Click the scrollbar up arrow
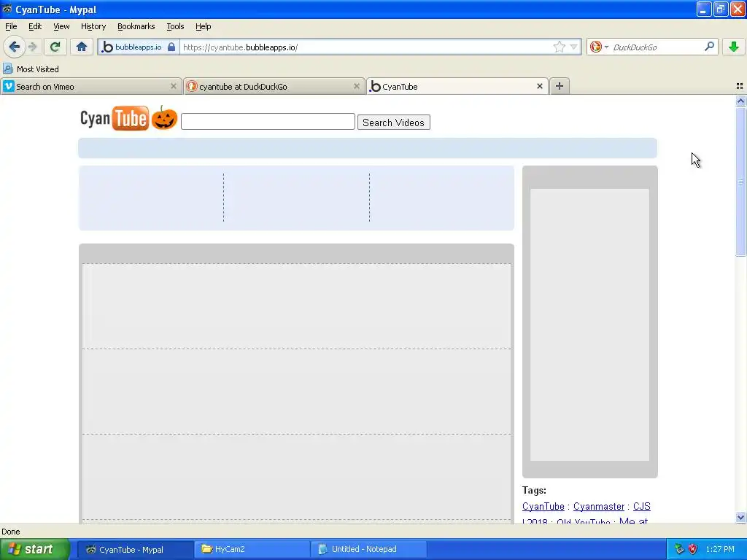The height and width of the screenshot is (560, 747). click(740, 101)
